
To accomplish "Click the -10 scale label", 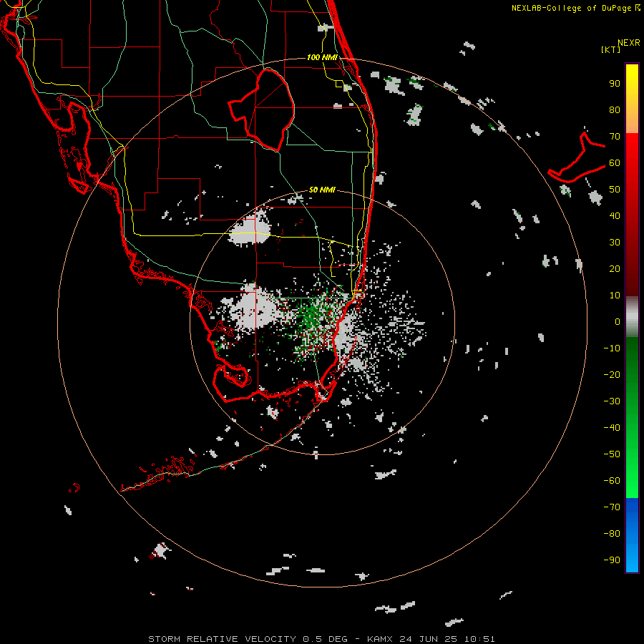I will click(612, 348).
